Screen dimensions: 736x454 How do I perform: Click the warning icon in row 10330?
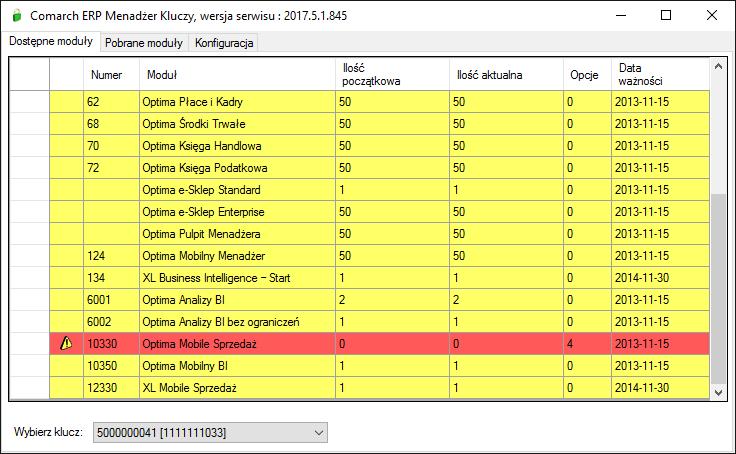click(x=66, y=344)
